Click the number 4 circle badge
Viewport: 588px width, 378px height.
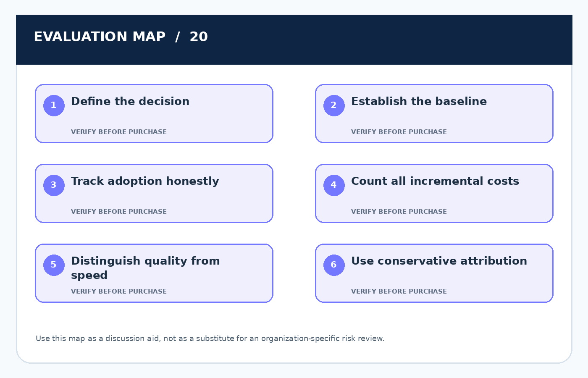coord(334,185)
